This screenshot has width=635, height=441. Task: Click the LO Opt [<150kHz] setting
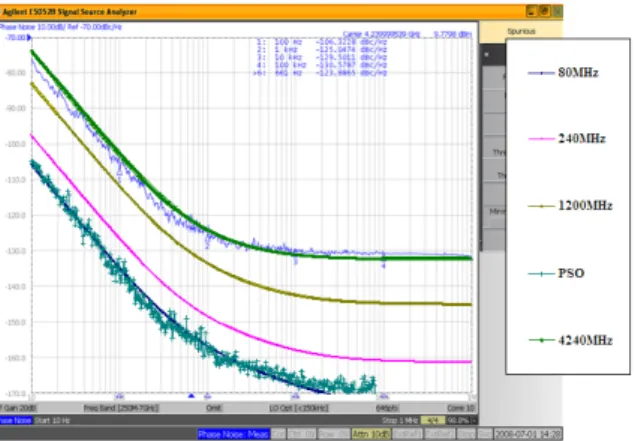click(x=298, y=408)
